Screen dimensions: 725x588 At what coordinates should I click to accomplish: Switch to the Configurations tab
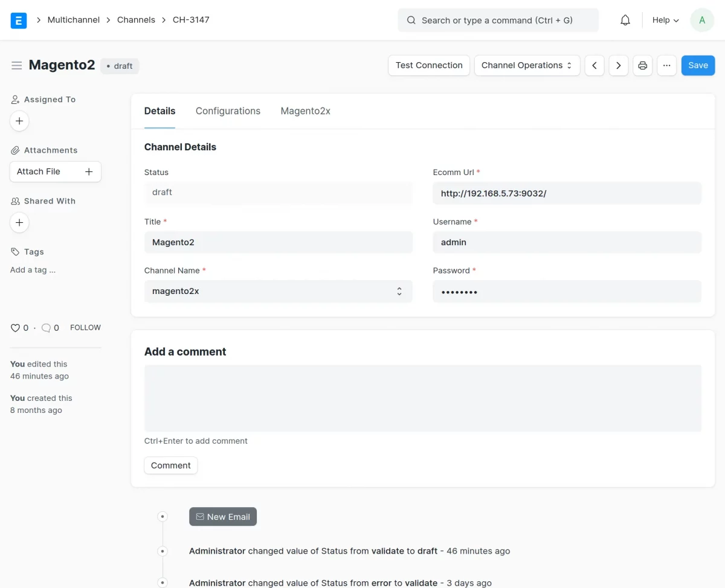click(x=228, y=111)
